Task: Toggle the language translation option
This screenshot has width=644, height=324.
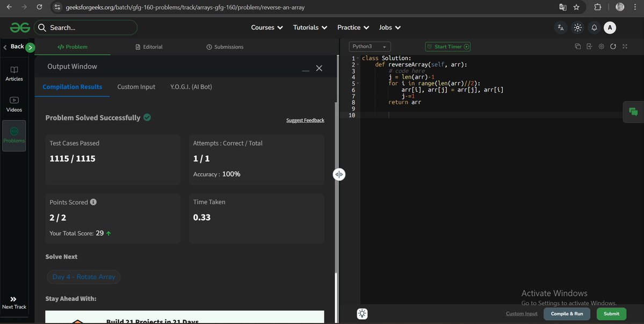Action: (561, 27)
